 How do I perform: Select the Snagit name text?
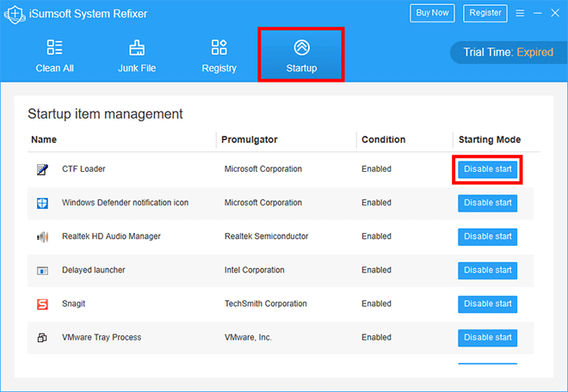(x=73, y=303)
